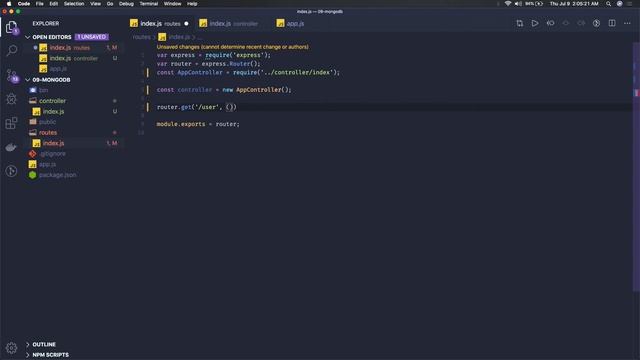This screenshot has width=640, height=360.
Task: Click the Unsaved changes code lens message
Action: tap(233, 47)
